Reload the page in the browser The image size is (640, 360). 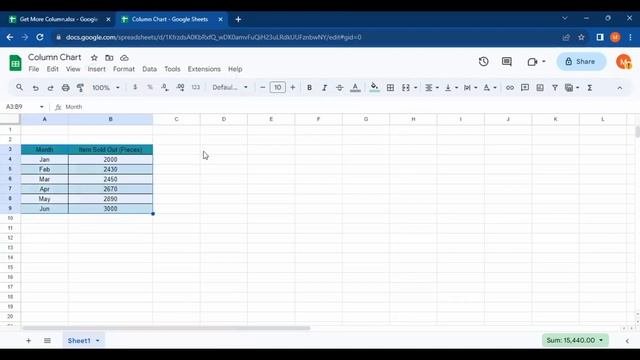[x=40, y=37]
